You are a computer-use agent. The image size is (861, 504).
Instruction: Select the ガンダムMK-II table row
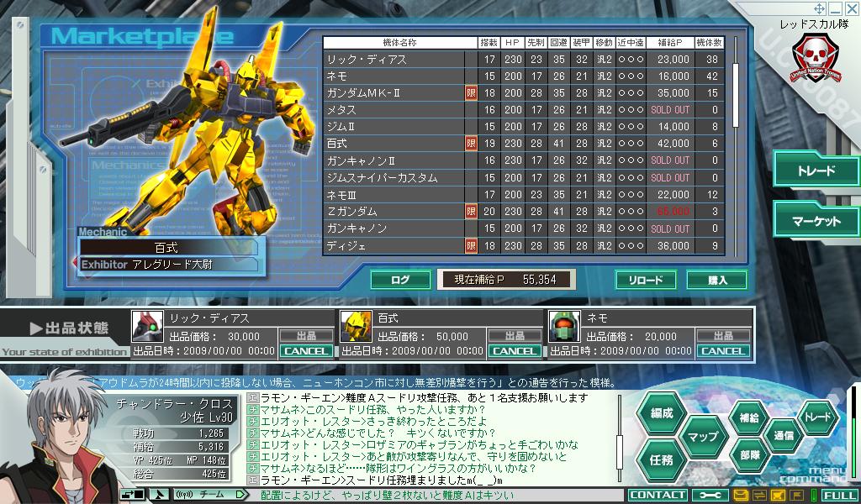click(524, 93)
